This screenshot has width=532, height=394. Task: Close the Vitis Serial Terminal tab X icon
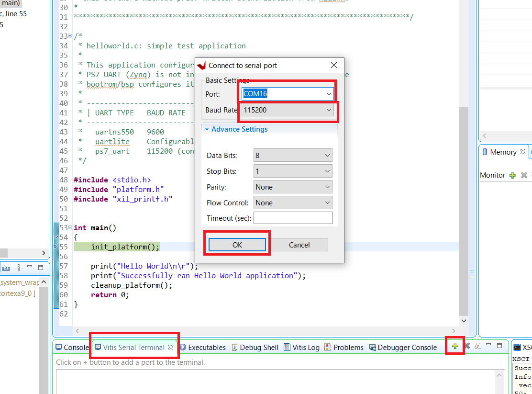pos(171,347)
